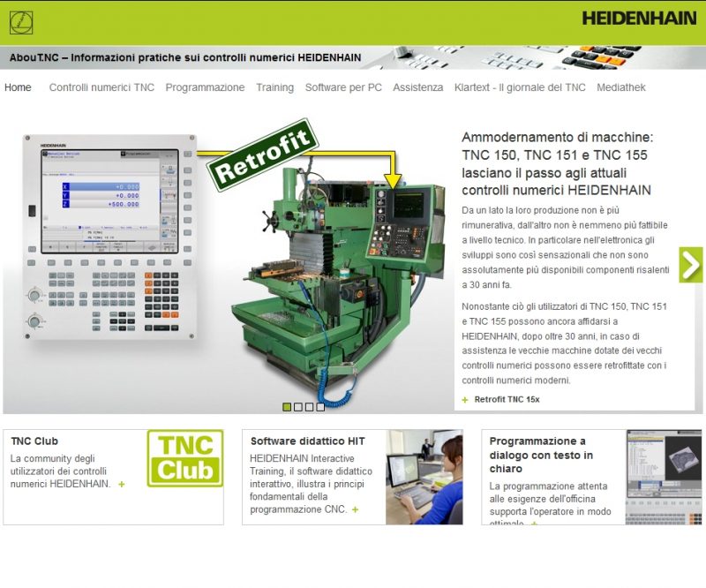This screenshot has width=706, height=588.
Task: Click the text 'La community degli'
Action: (53, 459)
